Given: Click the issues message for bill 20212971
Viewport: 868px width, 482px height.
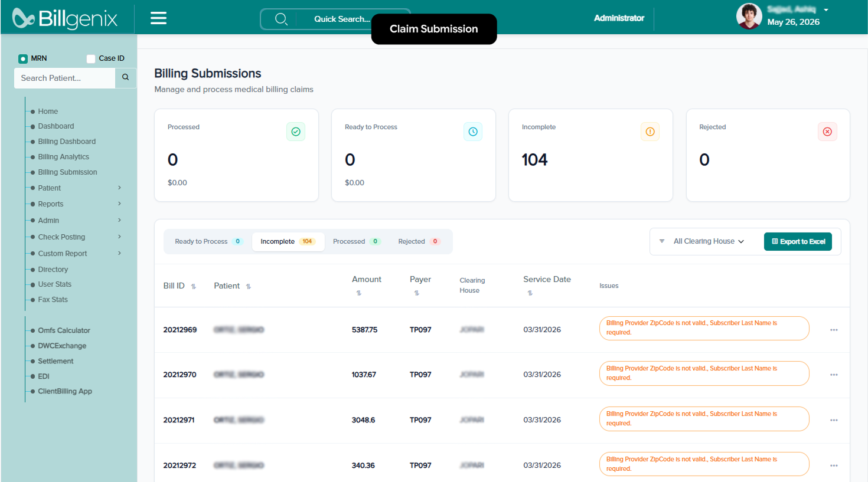Looking at the screenshot, I should (704, 419).
